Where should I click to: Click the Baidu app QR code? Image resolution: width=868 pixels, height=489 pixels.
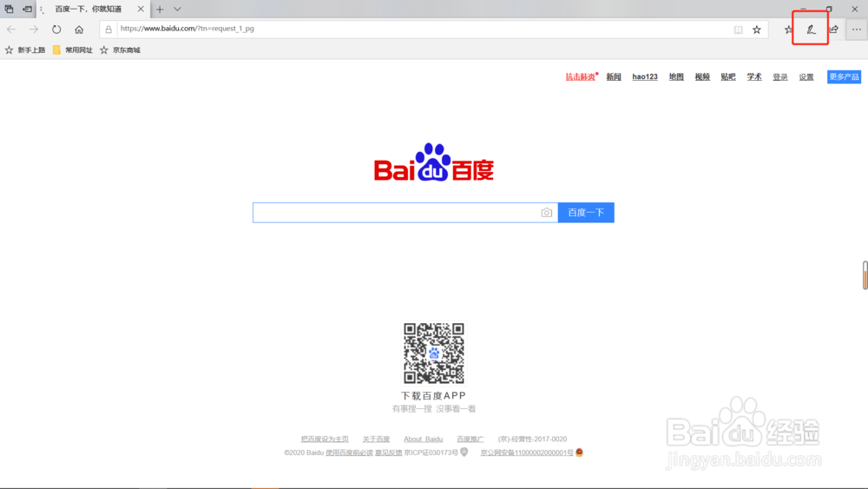[x=434, y=354]
